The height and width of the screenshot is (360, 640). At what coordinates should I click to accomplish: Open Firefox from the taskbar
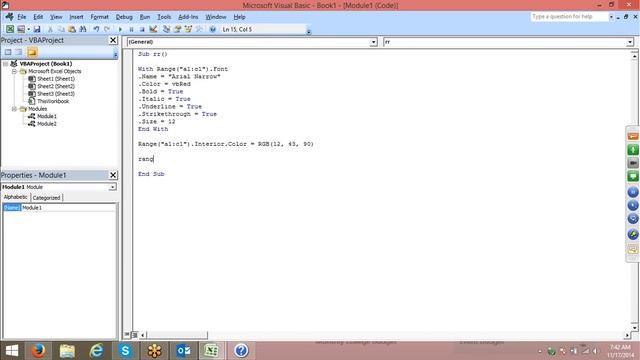point(38,351)
